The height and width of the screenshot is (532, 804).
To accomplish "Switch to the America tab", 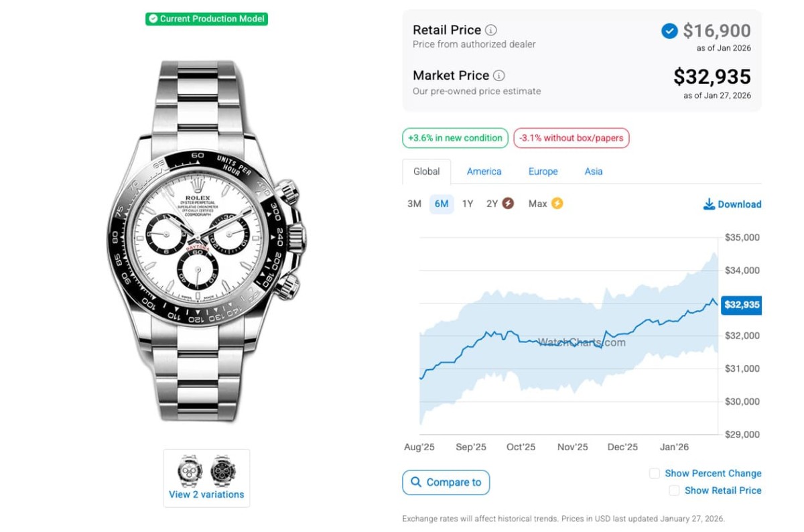I will [x=484, y=172].
